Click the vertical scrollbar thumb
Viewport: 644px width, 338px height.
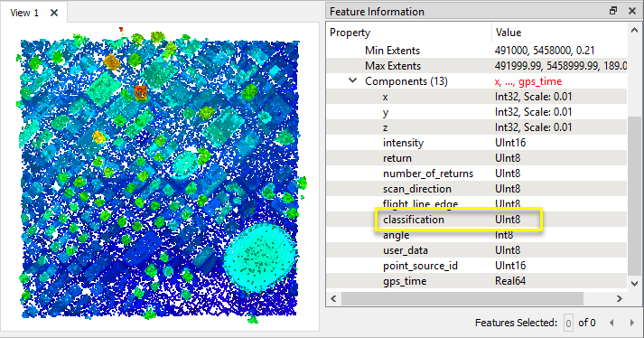(634, 196)
